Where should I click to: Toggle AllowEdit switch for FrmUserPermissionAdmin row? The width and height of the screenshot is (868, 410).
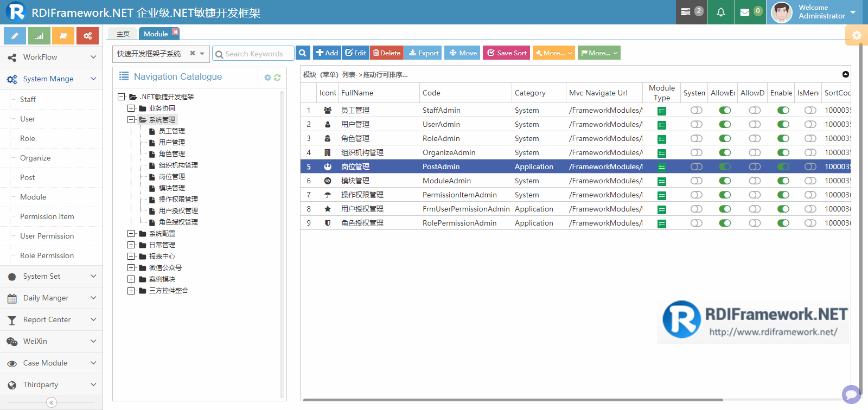click(x=725, y=209)
